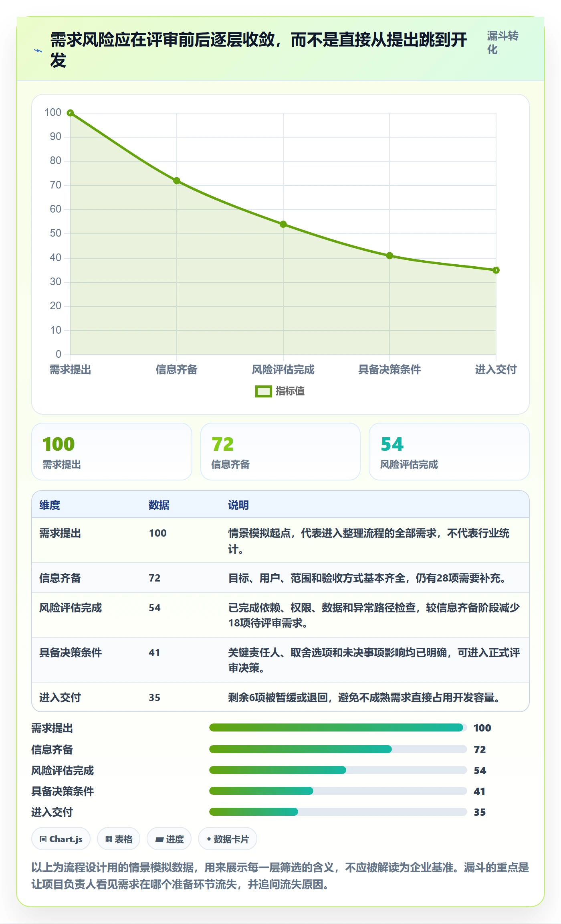561x924 pixels.
Task: Click the diamond icon in 数据卡片 chip
Action: (x=209, y=839)
